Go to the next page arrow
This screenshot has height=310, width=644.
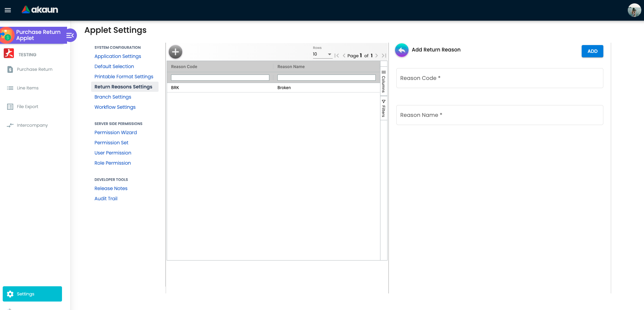pos(376,56)
